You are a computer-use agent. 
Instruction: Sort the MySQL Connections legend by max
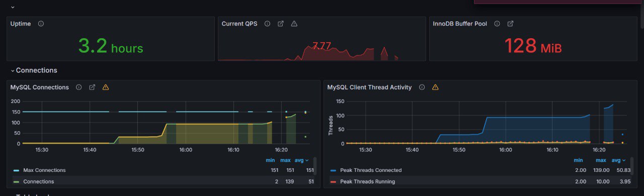click(x=285, y=160)
